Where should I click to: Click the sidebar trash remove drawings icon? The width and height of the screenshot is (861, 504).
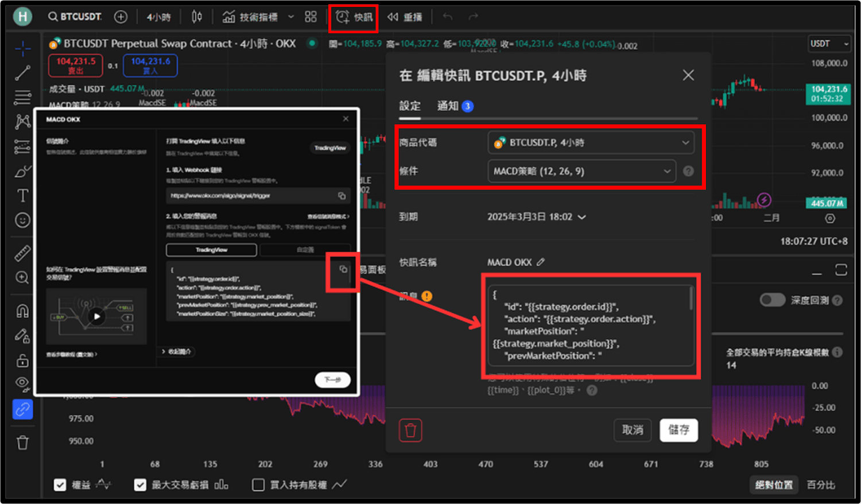[x=22, y=443]
